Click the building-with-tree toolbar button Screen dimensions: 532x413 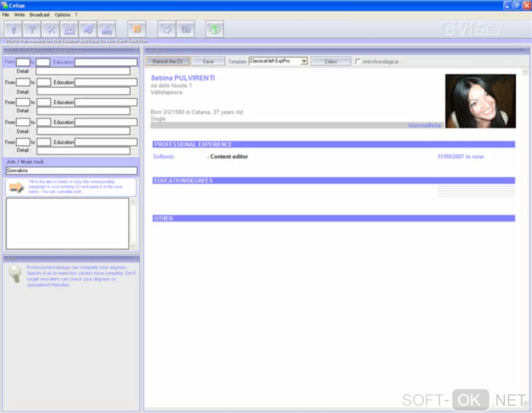(x=107, y=29)
